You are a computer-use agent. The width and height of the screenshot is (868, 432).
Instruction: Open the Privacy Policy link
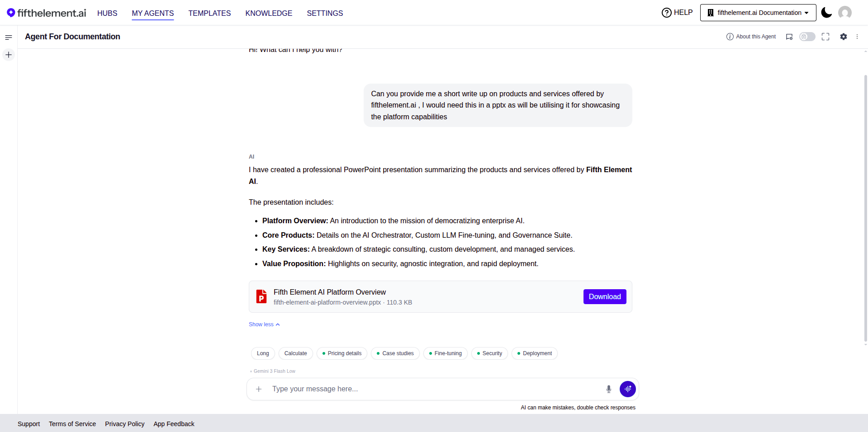(125, 424)
